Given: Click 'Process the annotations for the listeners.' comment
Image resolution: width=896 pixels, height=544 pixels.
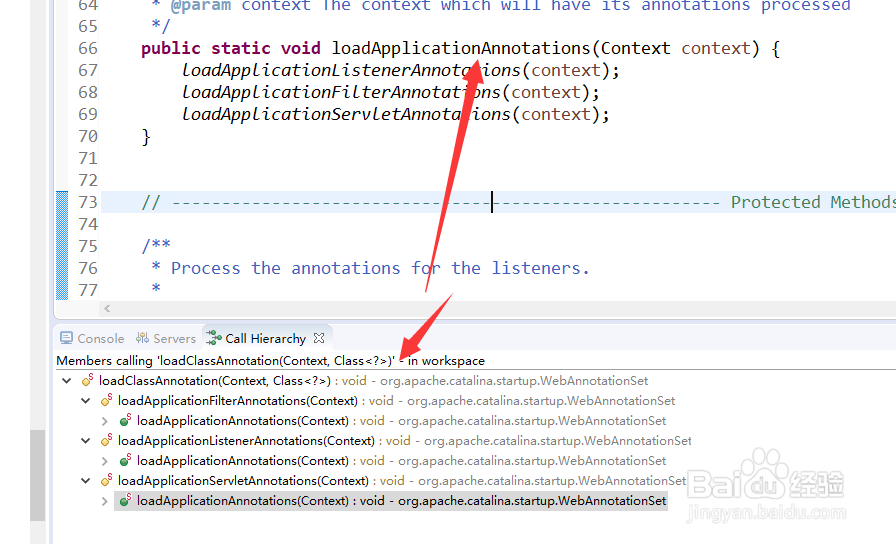Looking at the screenshot, I should [380, 268].
